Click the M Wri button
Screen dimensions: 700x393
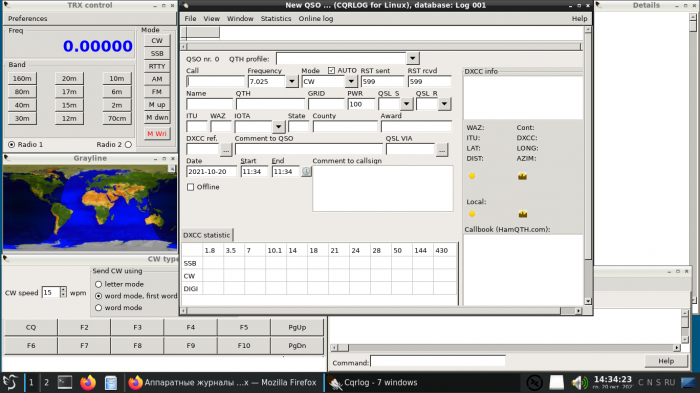click(157, 134)
